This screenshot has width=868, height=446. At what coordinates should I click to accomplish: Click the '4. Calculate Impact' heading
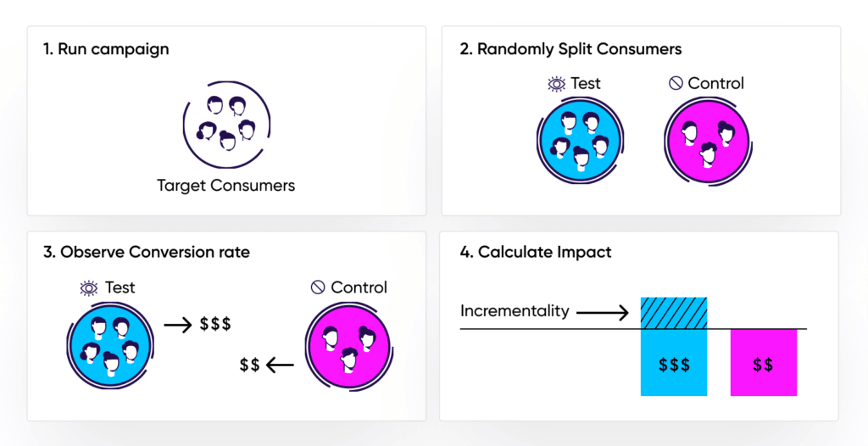click(536, 253)
